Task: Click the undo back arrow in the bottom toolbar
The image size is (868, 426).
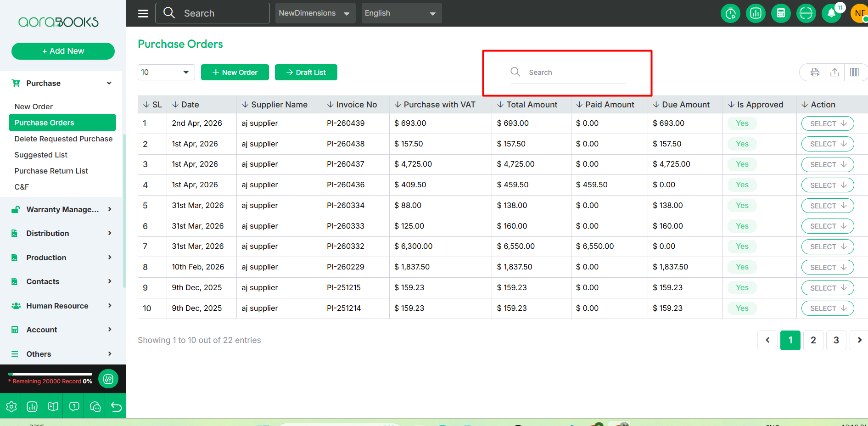Action: 116,407
